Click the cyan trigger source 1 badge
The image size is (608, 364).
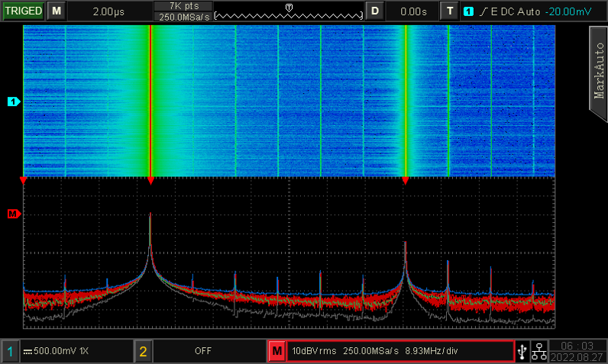click(x=469, y=11)
